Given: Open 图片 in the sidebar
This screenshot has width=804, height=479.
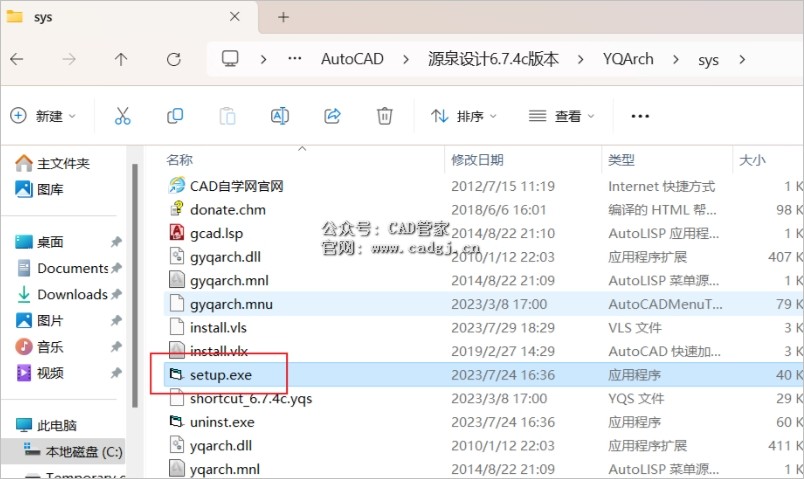Looking at the screenshot, I should tap(50, 321).
